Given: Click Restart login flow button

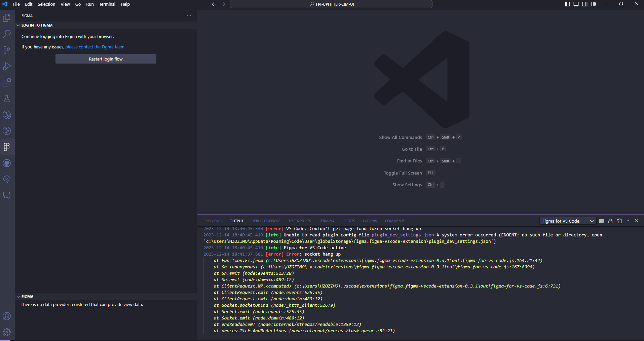Looking at the screenshot, I should 106,59.
